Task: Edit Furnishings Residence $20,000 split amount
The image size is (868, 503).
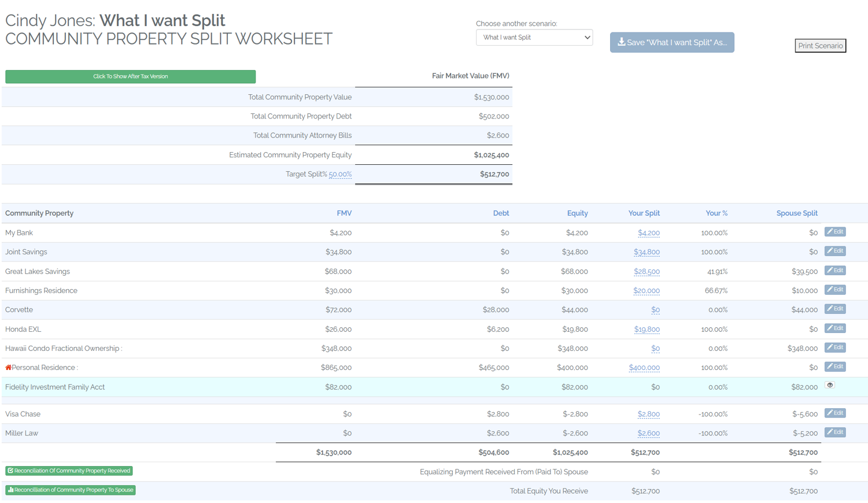Action: (x=646, y=291)
